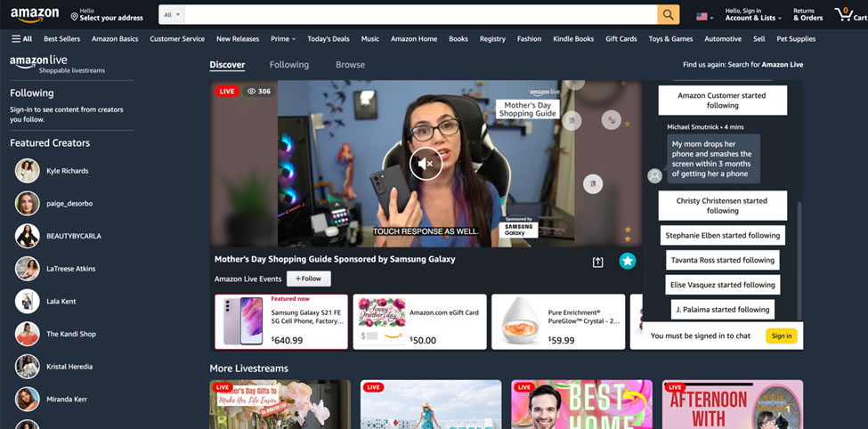The height and width of the screenshot is (429, 868).
Task: Open the All search category dropdown
Action: tap(172, 15)
